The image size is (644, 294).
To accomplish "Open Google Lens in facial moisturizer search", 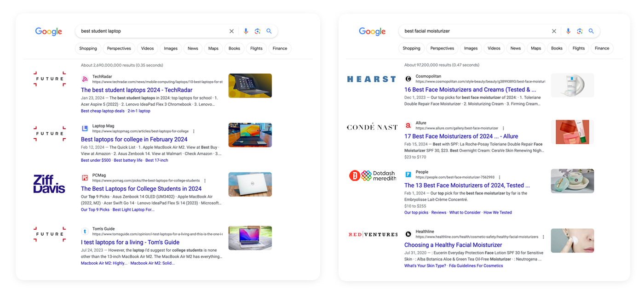I will pos(580,31).
